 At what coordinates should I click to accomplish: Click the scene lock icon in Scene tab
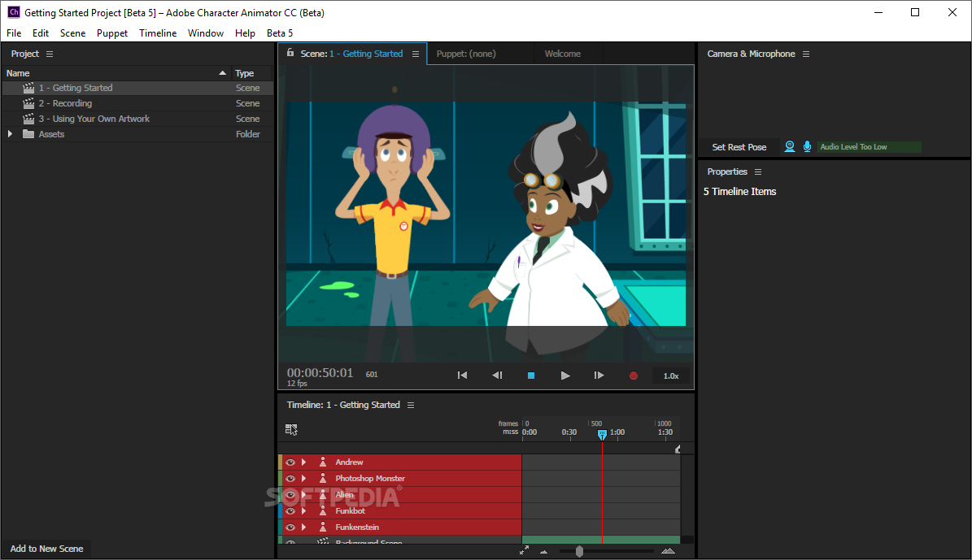click(x=290, y=53)
